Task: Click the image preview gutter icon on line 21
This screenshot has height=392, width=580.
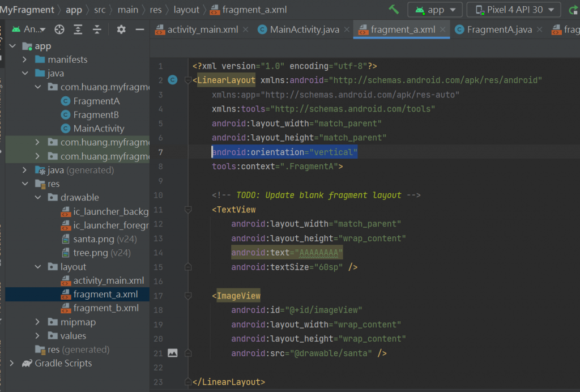Action: [173, 353]
